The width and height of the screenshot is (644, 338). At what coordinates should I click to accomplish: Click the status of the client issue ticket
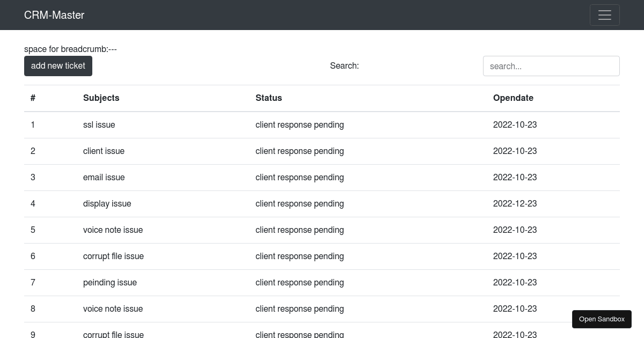[x=299, y=151]
